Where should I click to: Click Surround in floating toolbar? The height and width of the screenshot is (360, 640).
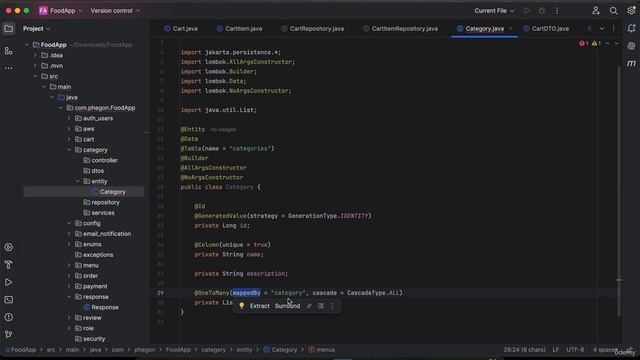point(287,306)
